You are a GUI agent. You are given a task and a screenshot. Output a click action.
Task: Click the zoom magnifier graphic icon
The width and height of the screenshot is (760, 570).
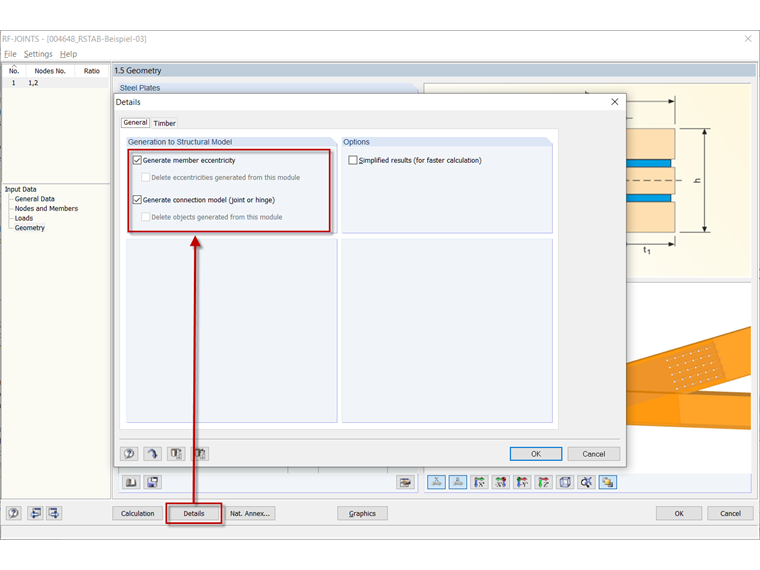tap(586, 482)
